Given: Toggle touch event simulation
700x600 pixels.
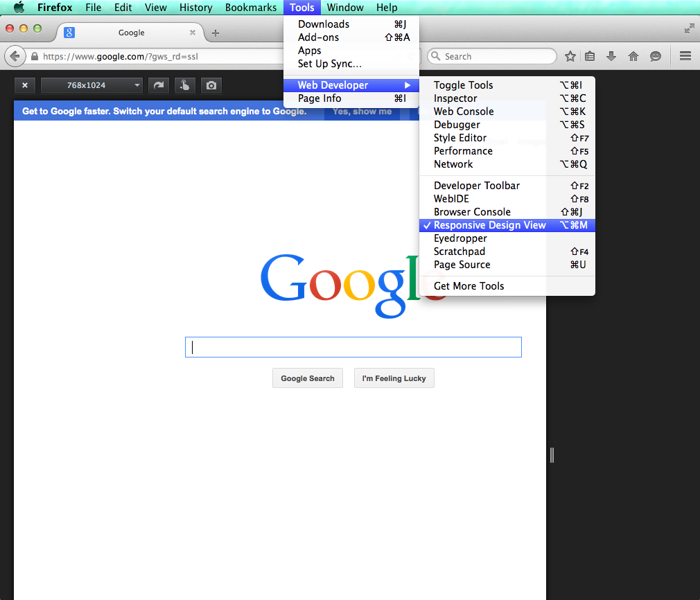Looking at the screenshot, I should [185, 85].
